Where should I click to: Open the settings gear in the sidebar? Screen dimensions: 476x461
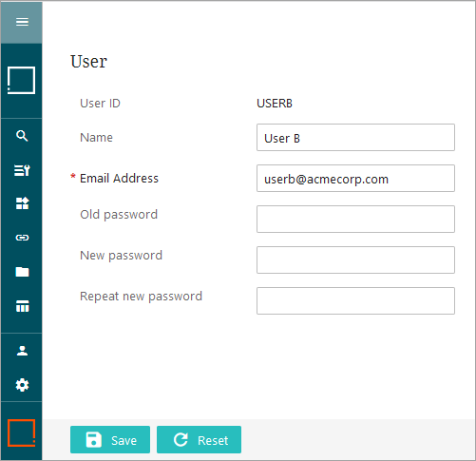(x=22, y=385)
